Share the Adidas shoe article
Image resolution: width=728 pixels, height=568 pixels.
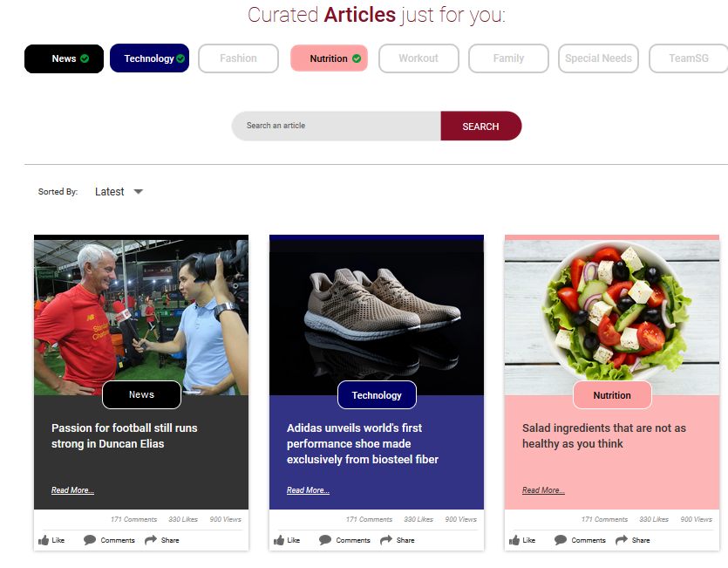(x=397, y=540)
